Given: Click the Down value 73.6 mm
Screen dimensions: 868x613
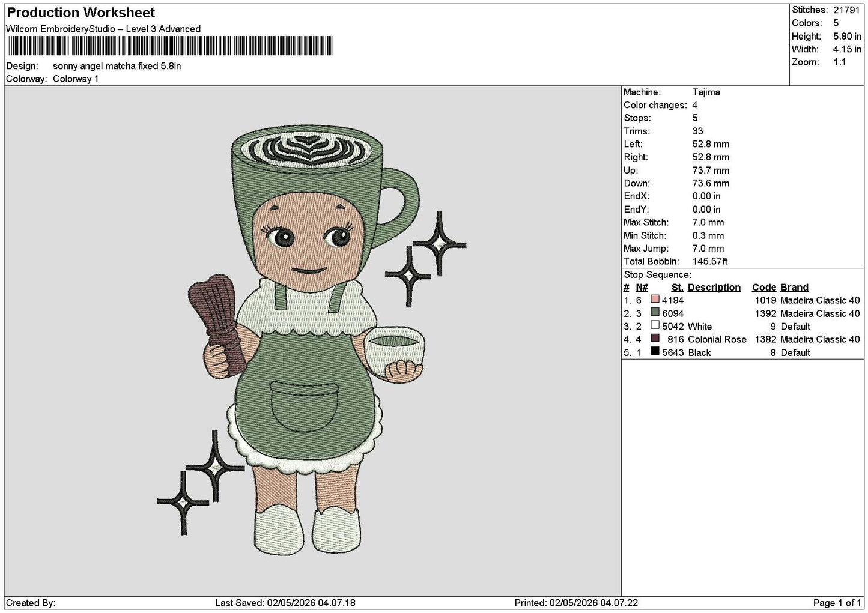Looking at the screenshot, I should pos(711,183).
